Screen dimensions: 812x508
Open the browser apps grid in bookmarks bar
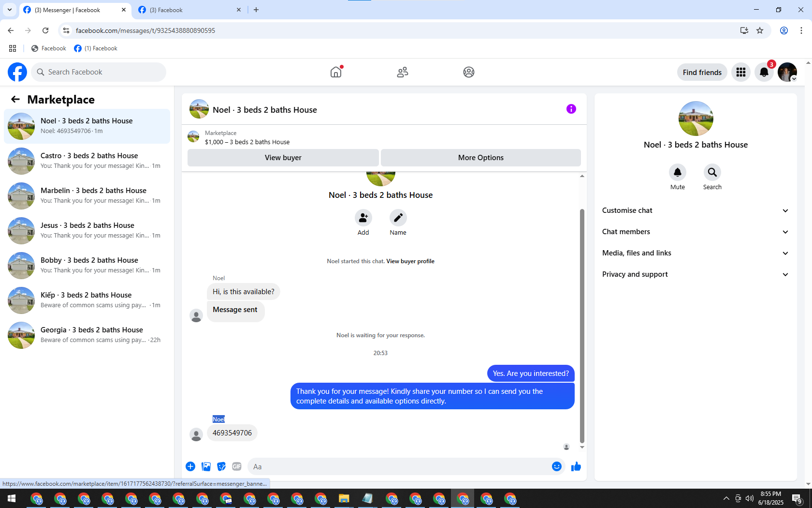[13, 48]
